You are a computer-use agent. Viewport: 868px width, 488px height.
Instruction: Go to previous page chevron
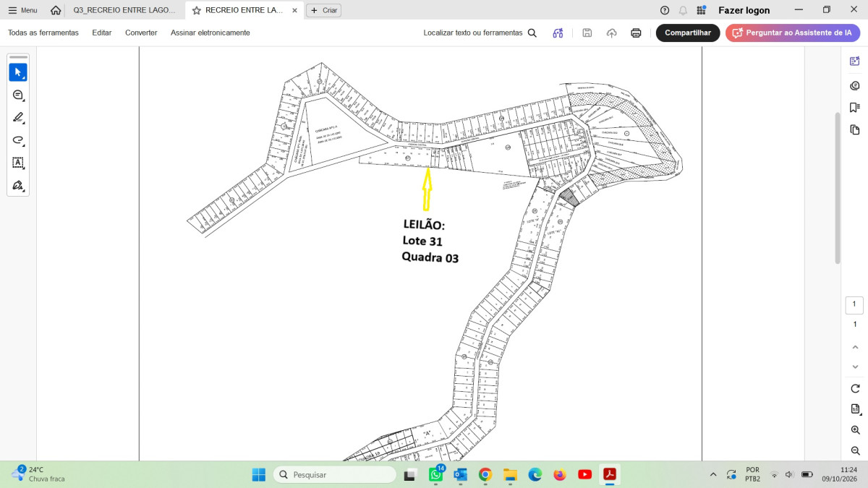855,347
